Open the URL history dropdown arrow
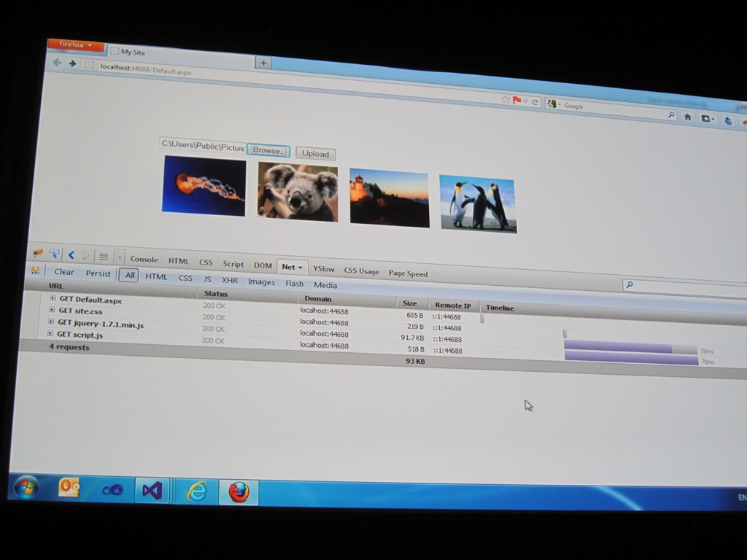 click(526, 101)
